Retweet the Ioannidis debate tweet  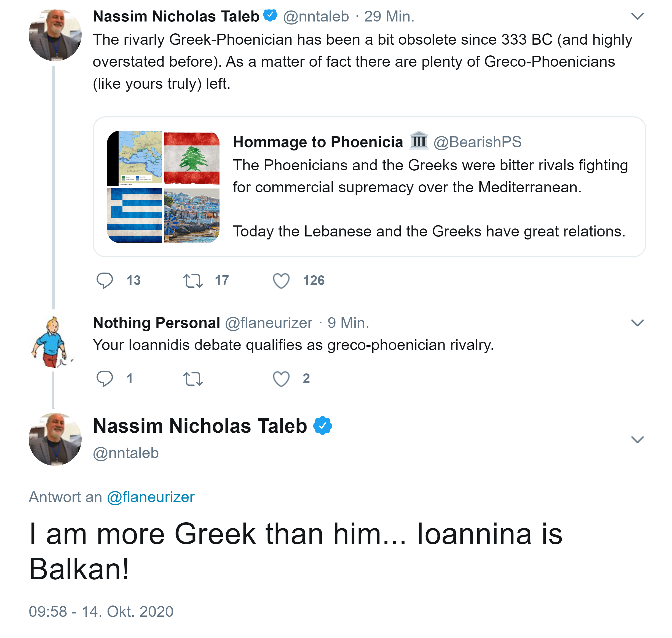[x=193, y=378]
